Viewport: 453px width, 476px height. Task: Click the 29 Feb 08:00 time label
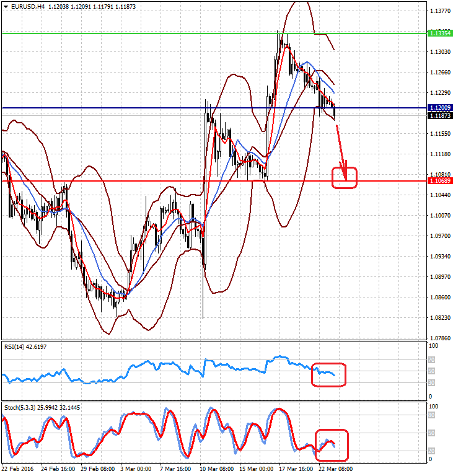click(x=97, y=469)
